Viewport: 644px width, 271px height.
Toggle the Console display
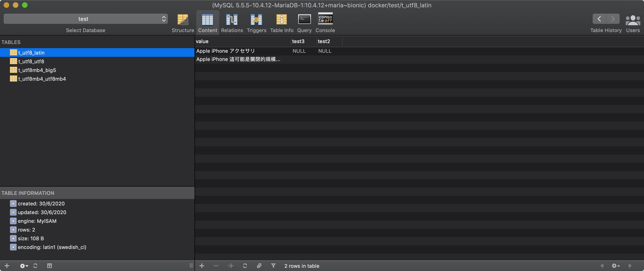point(325,22)
